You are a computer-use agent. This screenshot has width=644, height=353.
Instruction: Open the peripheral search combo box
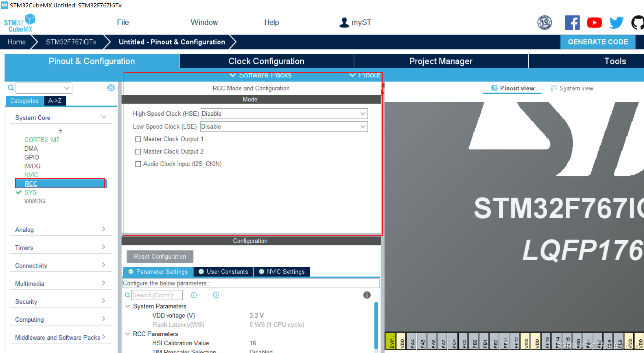(44, 88)
